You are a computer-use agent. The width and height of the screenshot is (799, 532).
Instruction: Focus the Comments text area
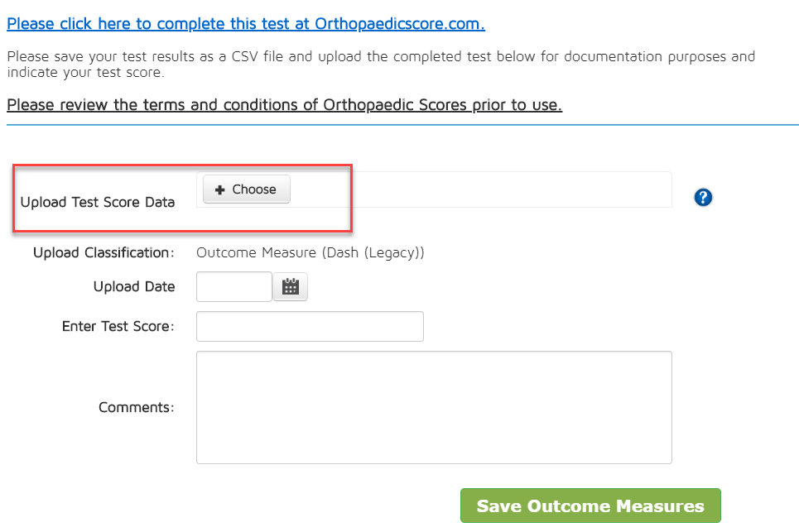(434, 407)
